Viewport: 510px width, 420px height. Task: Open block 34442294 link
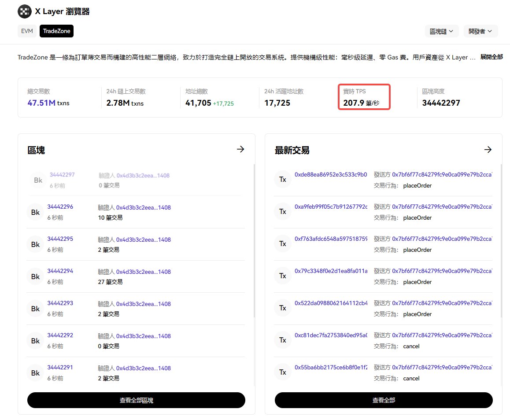[60, 271]
